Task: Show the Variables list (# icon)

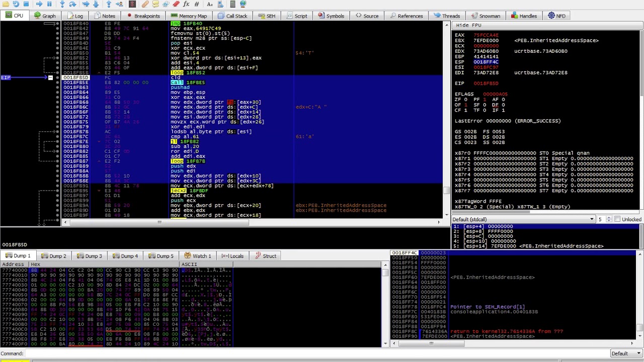Action: (x=197, y=4)
